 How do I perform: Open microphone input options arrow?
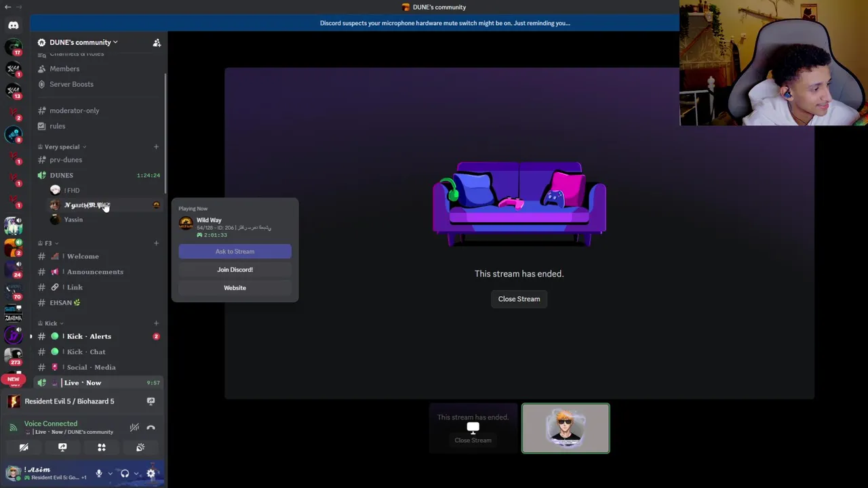click(110, 474)
